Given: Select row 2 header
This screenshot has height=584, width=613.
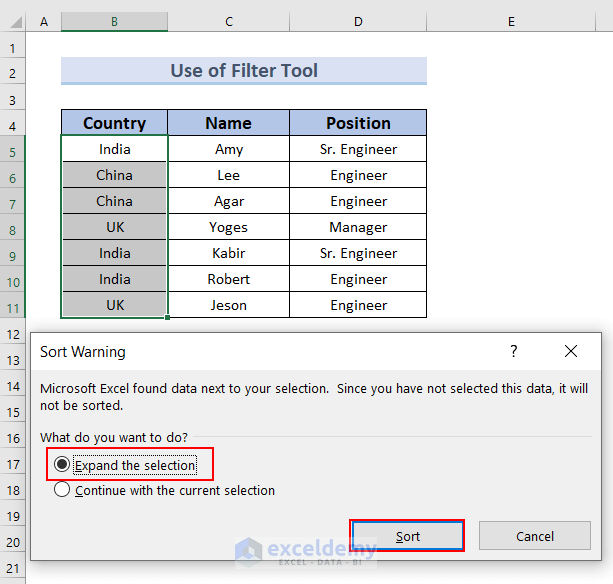Looking at the screenshot, I should pyautogui.click(x=13, y=73).
